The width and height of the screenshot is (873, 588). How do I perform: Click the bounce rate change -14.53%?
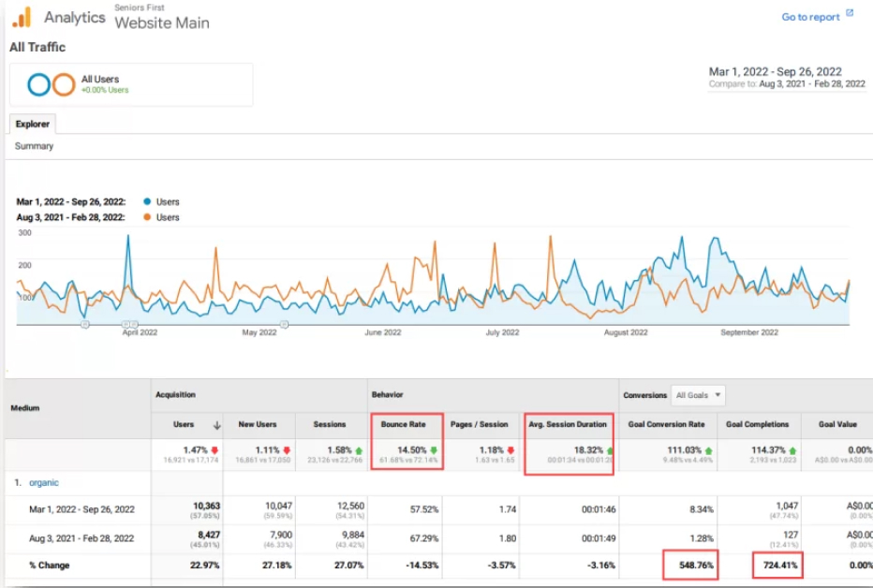click(x=422, y=566)
